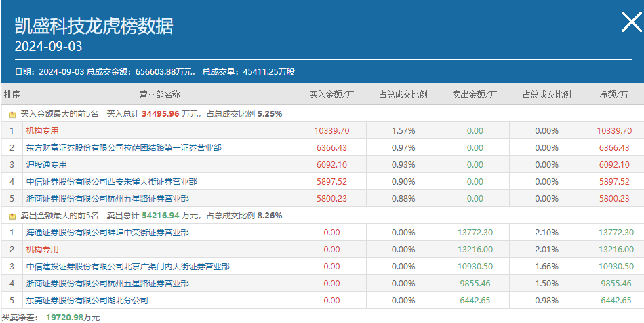Click the sell proportion 8.26%
The height and width of the screenshot is (323, 644).
tap(270, 215)
